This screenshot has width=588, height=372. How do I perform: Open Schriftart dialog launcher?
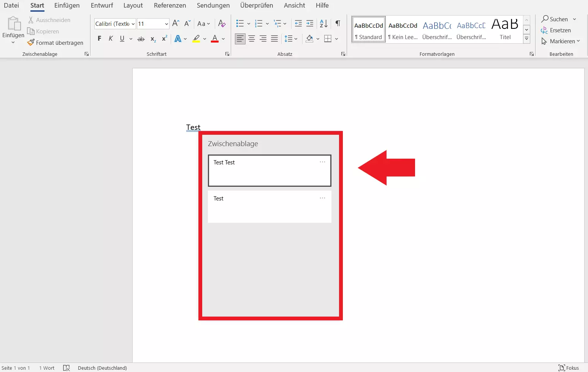(227, 54)
